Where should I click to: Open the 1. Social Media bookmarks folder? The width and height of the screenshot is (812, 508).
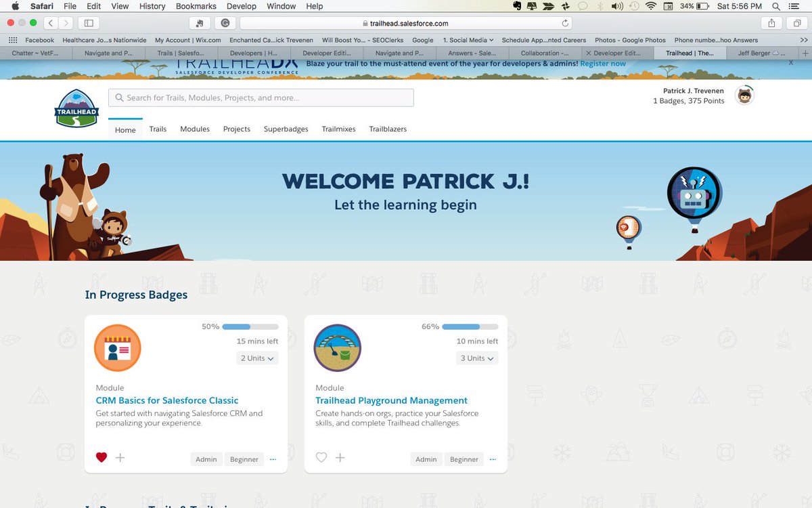(468, 40)
